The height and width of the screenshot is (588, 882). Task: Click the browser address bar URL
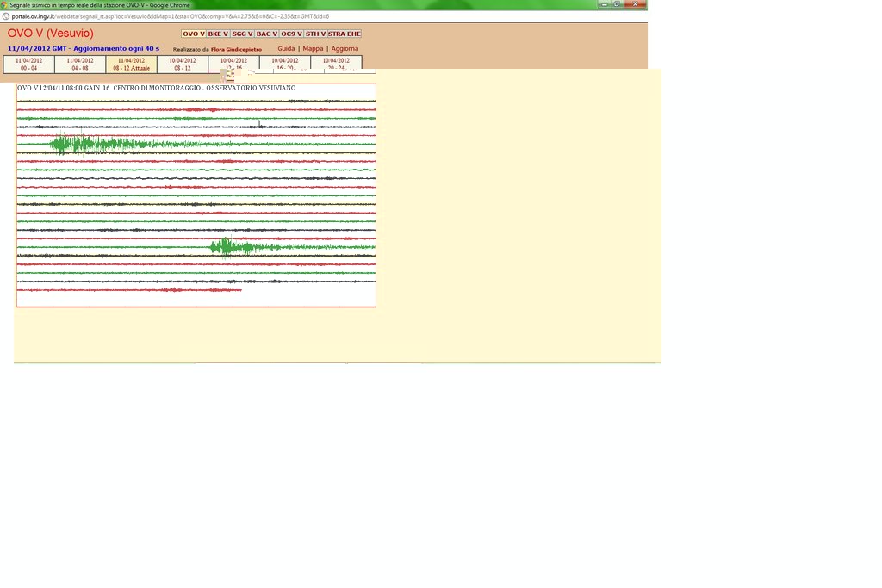coord(170,17)
